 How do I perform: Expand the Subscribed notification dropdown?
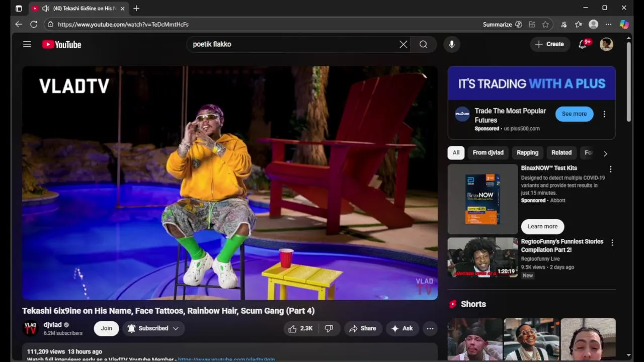pos(153,328)
